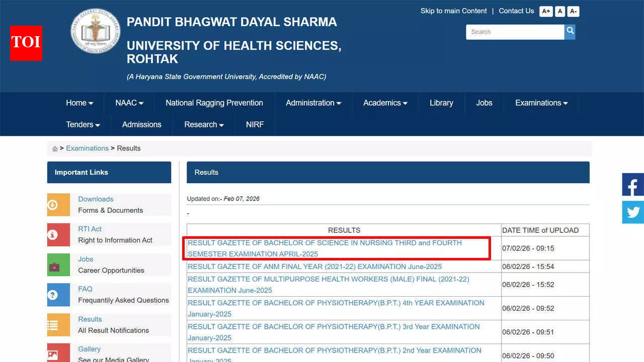This screenshot has width=644, height=362.
Task: Click into the Search input field
Action: (x=514, y=32)
